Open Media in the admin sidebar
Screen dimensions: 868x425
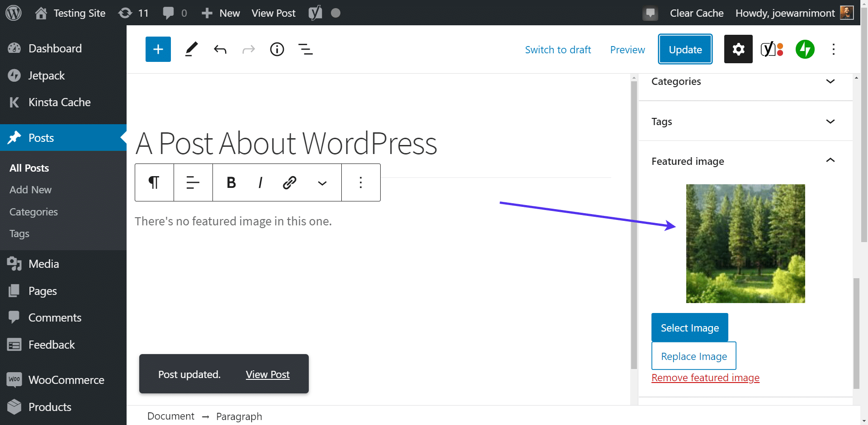43,264
